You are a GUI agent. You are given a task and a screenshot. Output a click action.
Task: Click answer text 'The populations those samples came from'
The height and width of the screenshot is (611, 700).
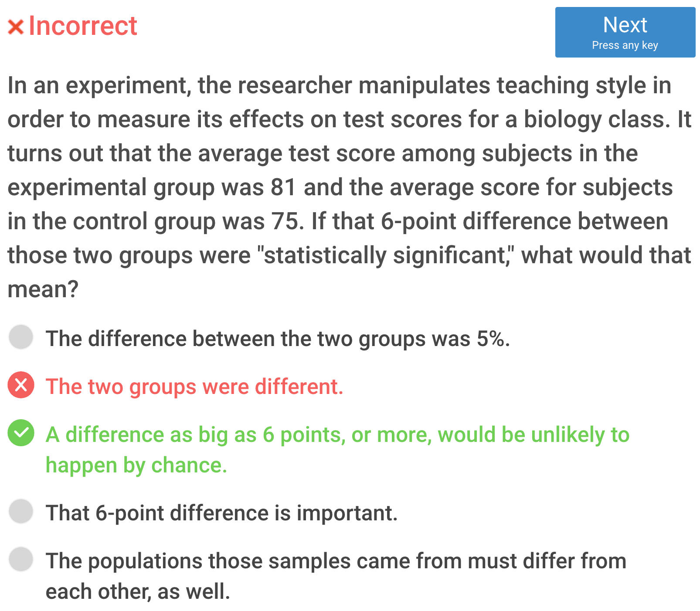336,561
